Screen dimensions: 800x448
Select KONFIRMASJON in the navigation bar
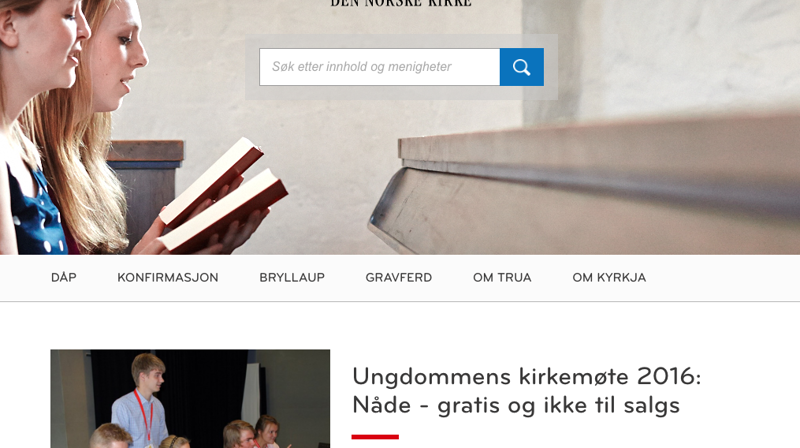pos(168,278)
